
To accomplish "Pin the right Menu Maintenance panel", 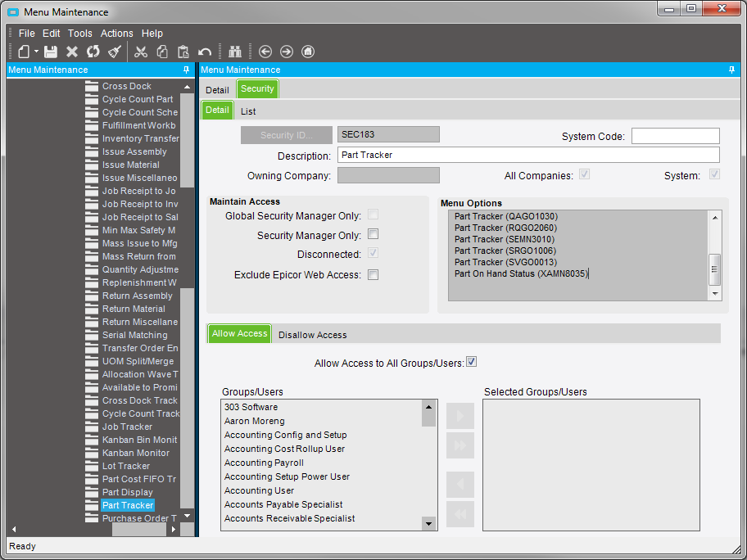I will click(x=731, y=70).
